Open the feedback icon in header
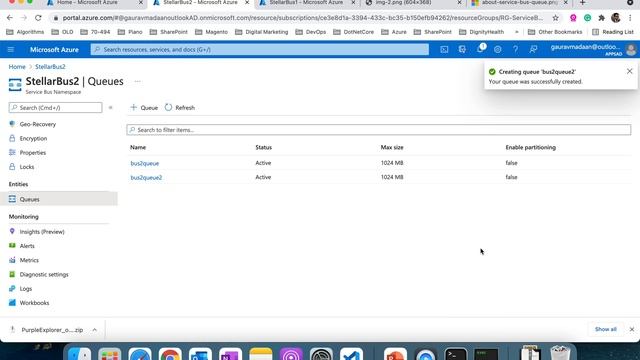This screenshot has width=640, height=360. [533, 49]
